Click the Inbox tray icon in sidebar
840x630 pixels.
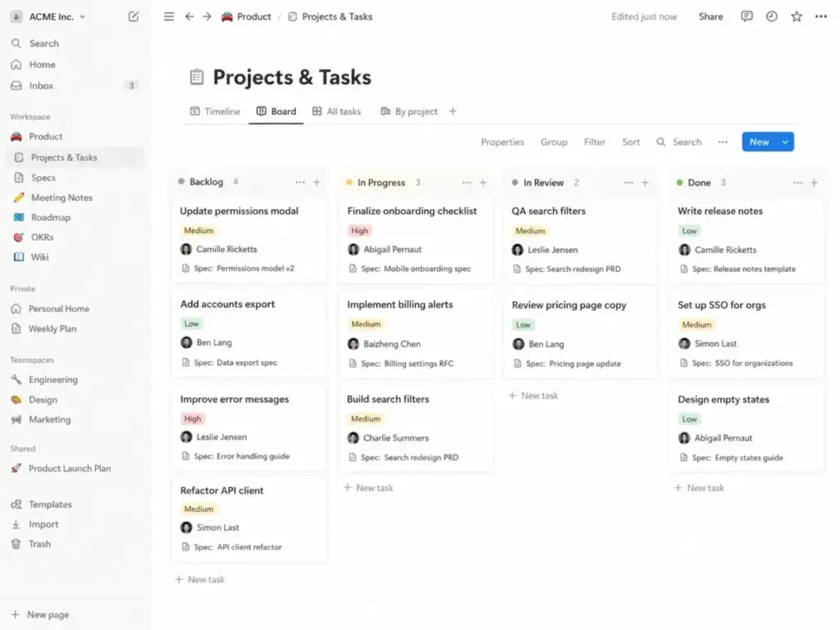tap(16, 85)
